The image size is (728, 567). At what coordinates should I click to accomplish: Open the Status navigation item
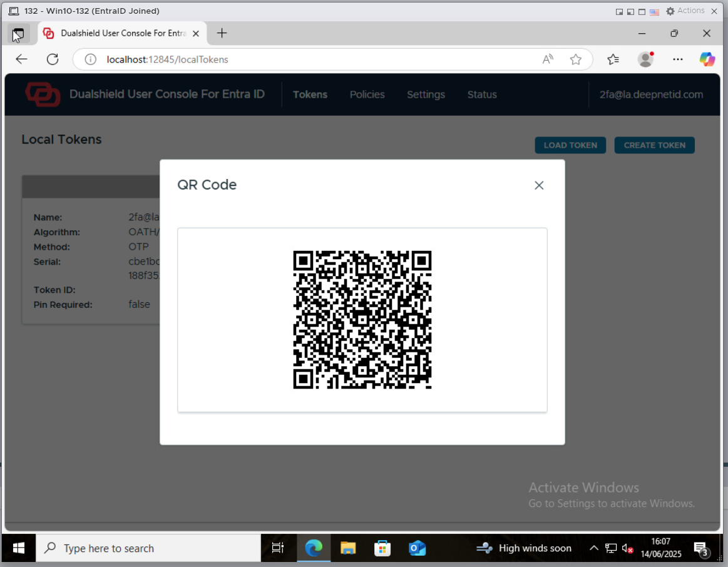[482, 94]
